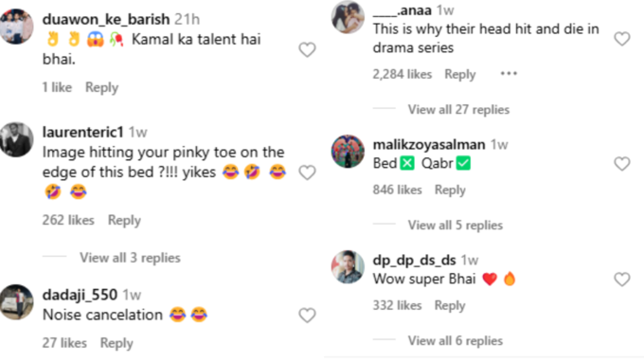The image size is (644, 363).
Task: Open more options dots on anaa's comment
Action: (509, 74)
